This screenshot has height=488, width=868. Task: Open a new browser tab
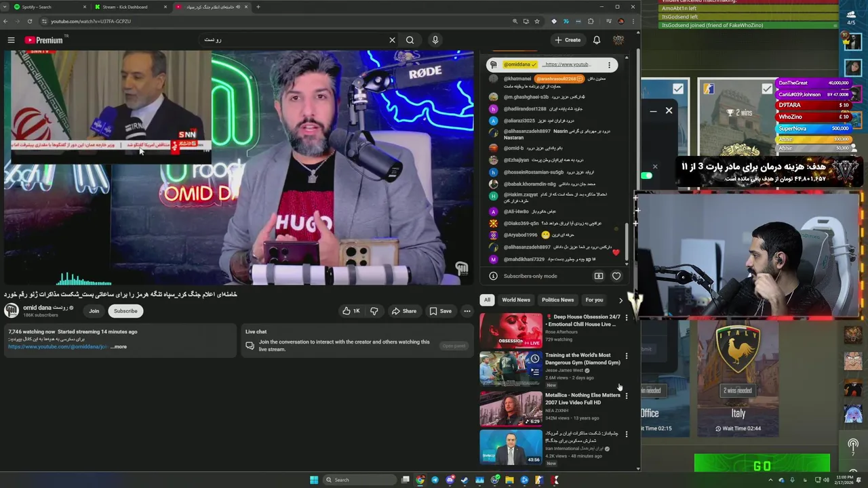[258, 7]
